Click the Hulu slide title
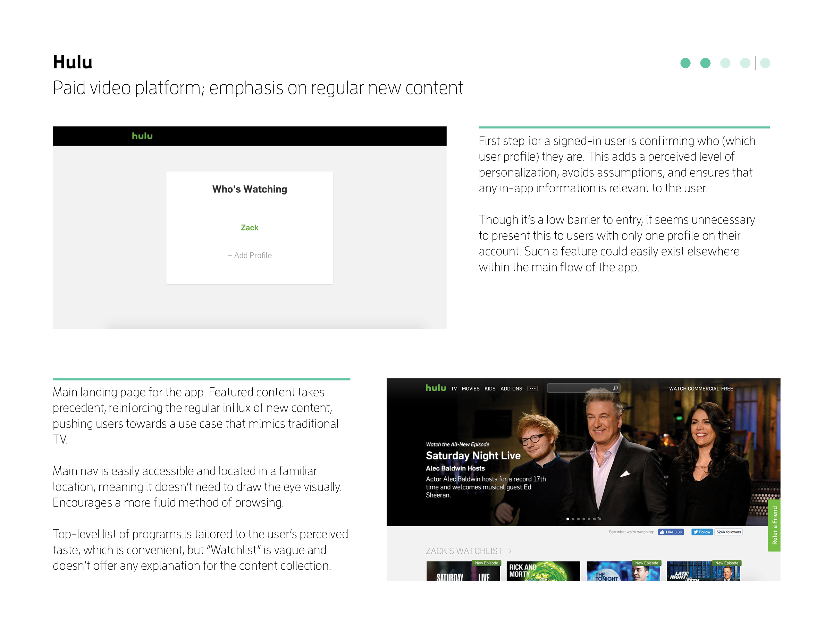 click(x=73, y=62)
